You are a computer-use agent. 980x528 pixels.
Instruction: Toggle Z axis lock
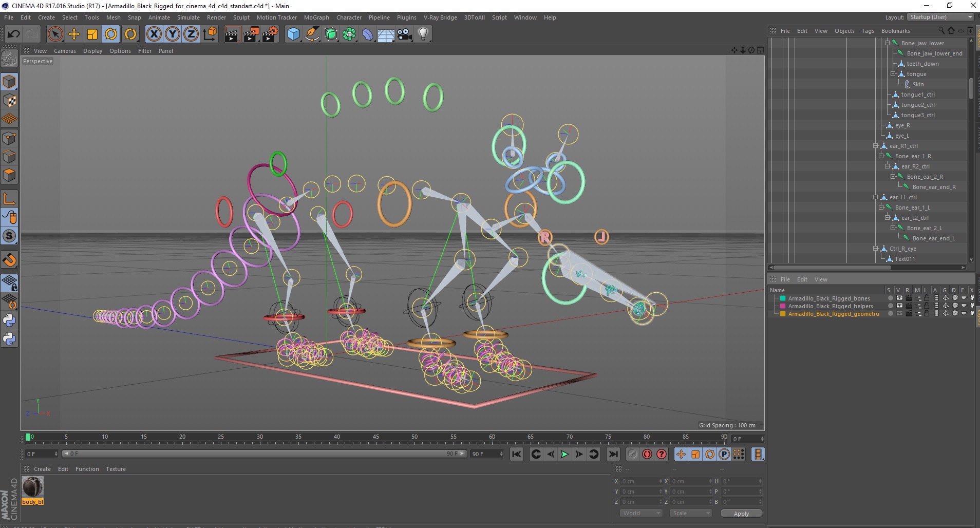pyautogui.click(x=191, y=34)
